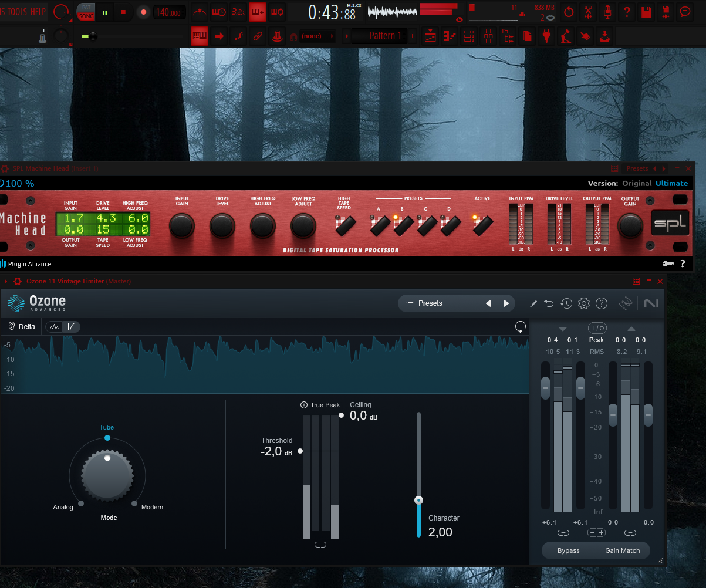Click the Ozone Bypass button
706x588 pixels.
click(x=569, y=550)
